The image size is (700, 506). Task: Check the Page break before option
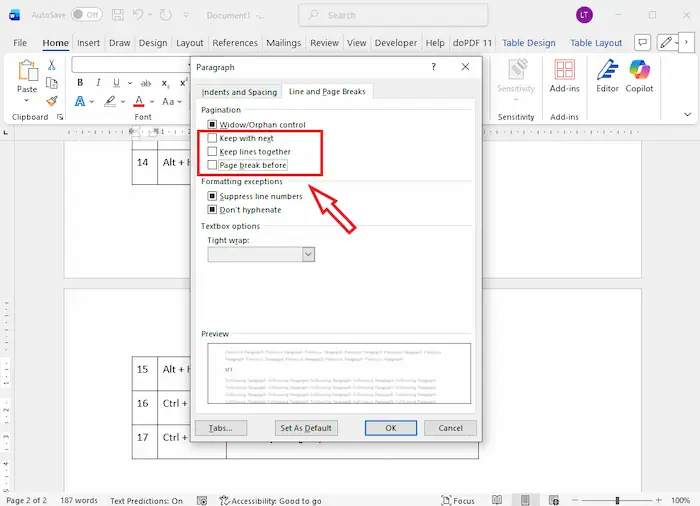(212, 165)
